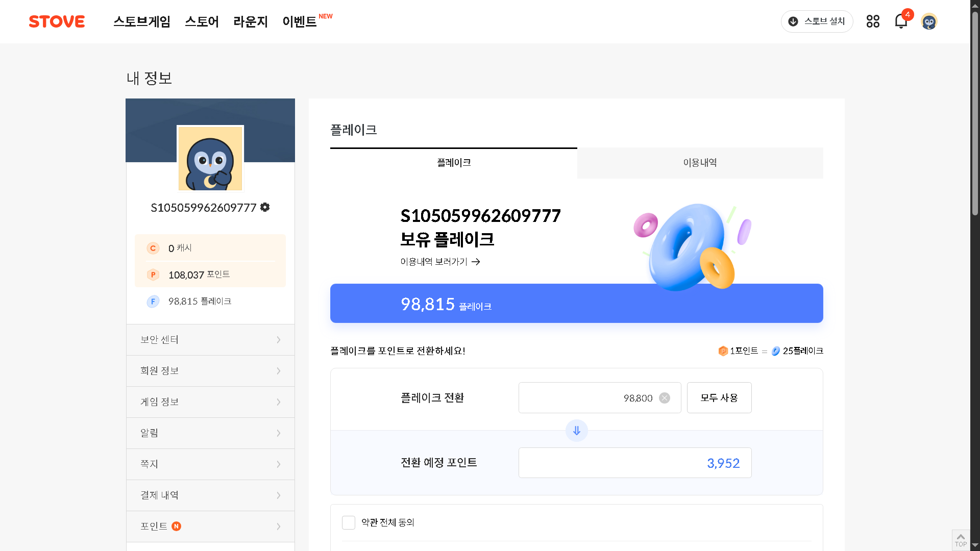Open the 라운지 menu

(x=251, y=21)
